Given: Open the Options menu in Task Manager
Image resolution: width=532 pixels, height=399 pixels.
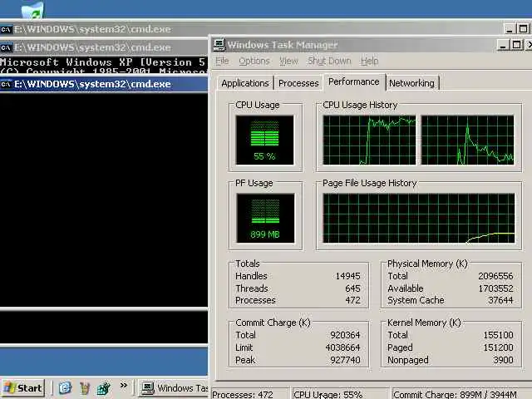Looking at the screenshot, I should coord(254,61).
